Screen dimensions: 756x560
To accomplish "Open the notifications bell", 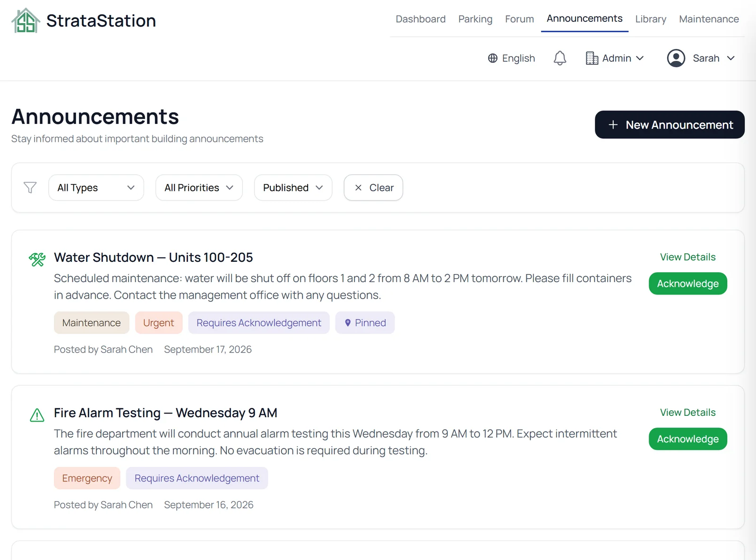I will click(x=560, y=58).
